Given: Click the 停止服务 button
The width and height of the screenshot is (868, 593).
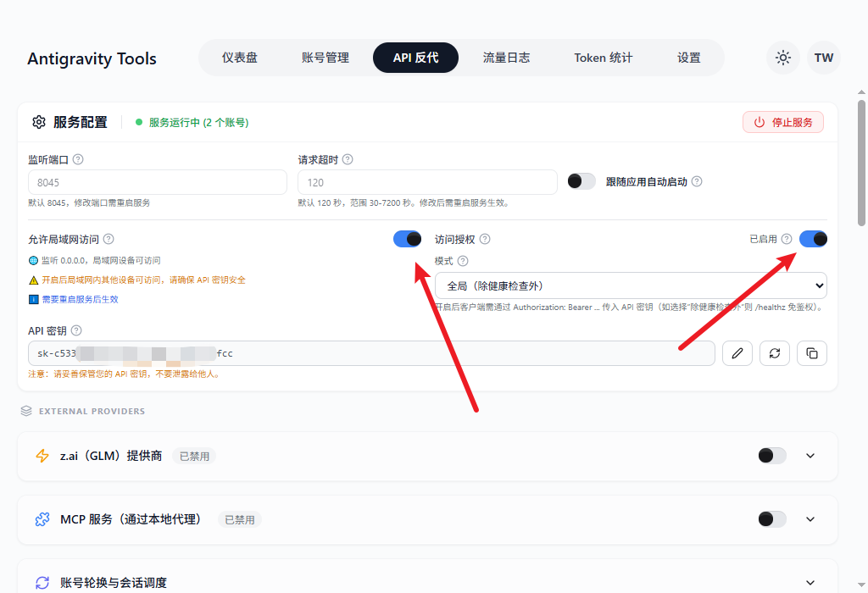Looking at the screenshot, I should tap(782, 122).
